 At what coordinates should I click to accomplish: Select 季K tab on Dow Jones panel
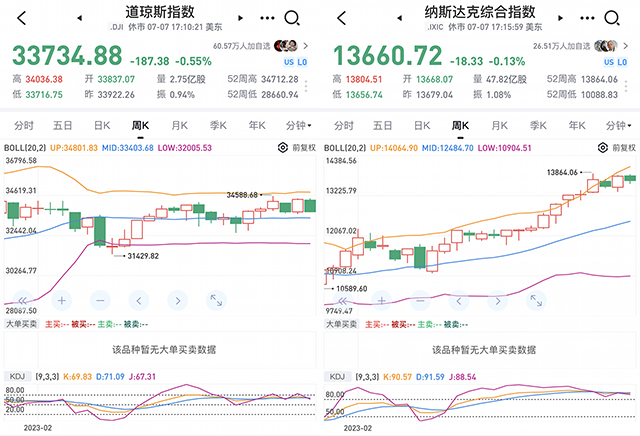218,125
